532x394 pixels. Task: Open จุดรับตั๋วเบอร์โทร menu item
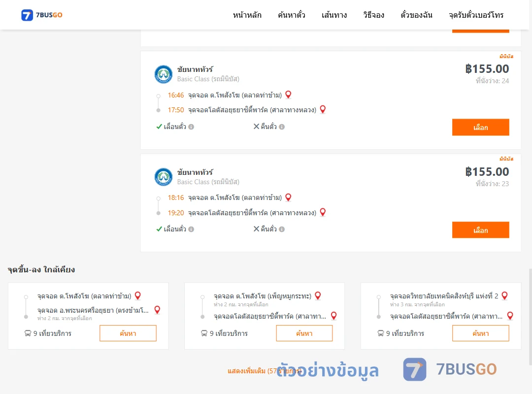476,15
